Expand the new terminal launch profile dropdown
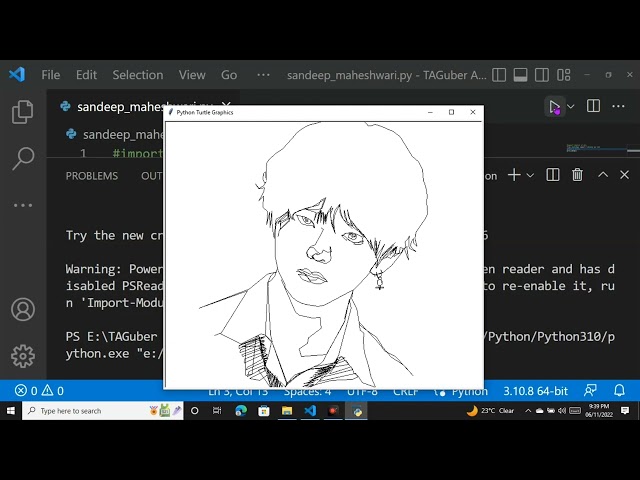Screen dimensions: 640x480 tap(530, 176)
